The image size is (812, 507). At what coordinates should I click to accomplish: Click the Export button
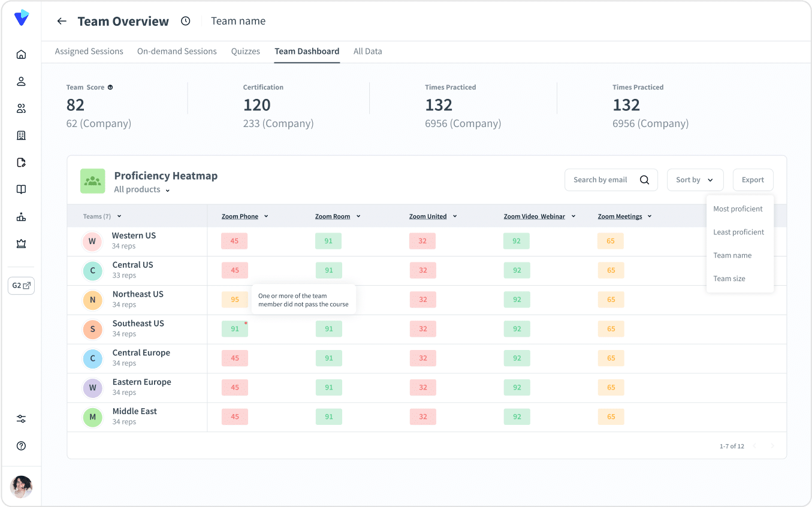tap(753, 180)
